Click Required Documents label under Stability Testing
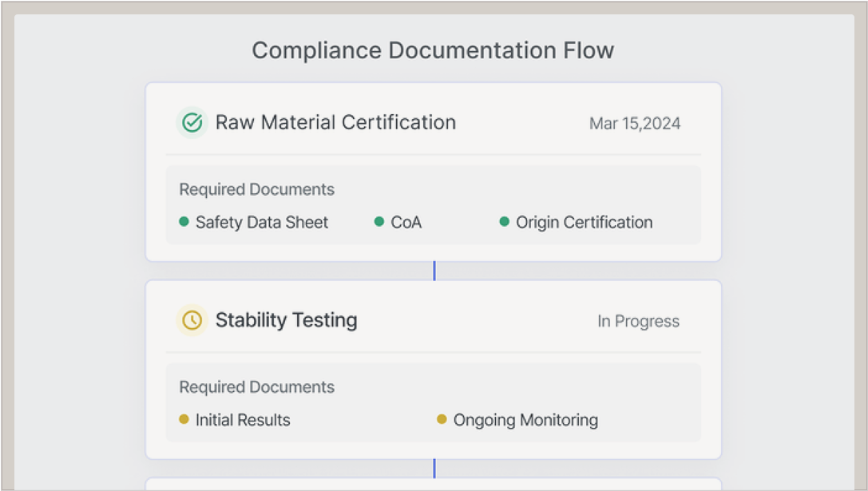The image size is (868, 491). 256,386
